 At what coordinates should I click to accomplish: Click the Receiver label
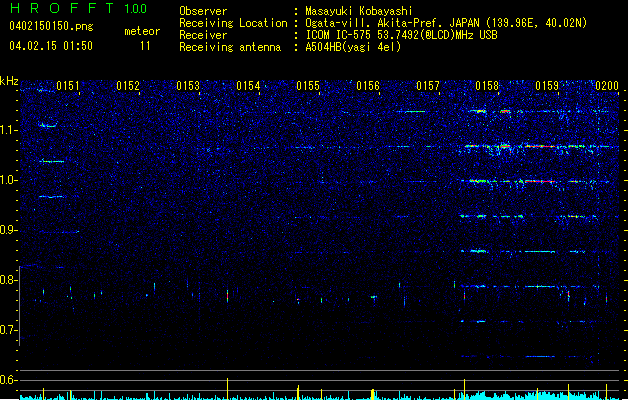click(x=203, y=35)
